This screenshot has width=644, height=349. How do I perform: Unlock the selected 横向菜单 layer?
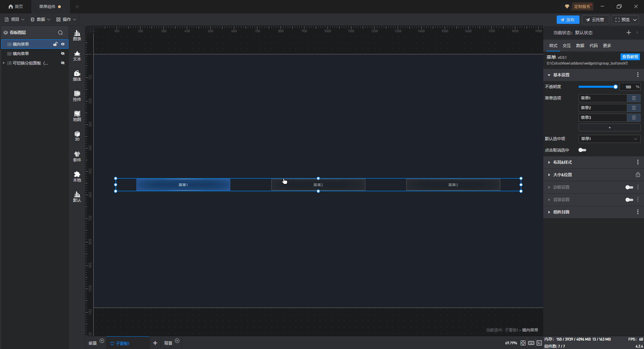click(x=55, y=44)
